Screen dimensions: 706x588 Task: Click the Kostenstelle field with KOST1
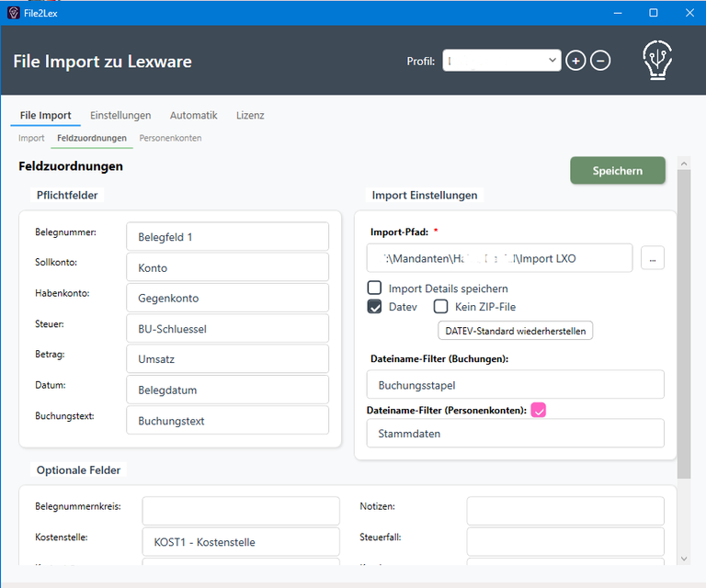tap(241, 542)
